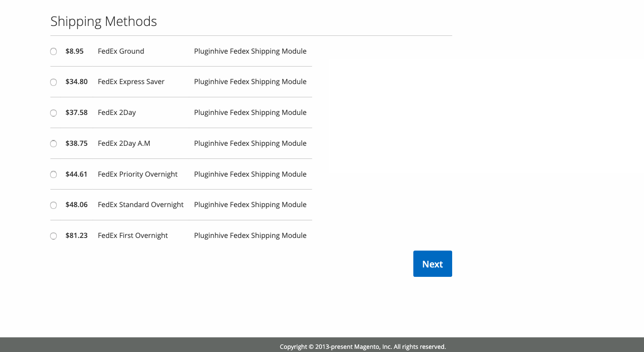
Task: Choose the FedEx First Overnight option
Action: pyautogui.click(x=53, y=236)
